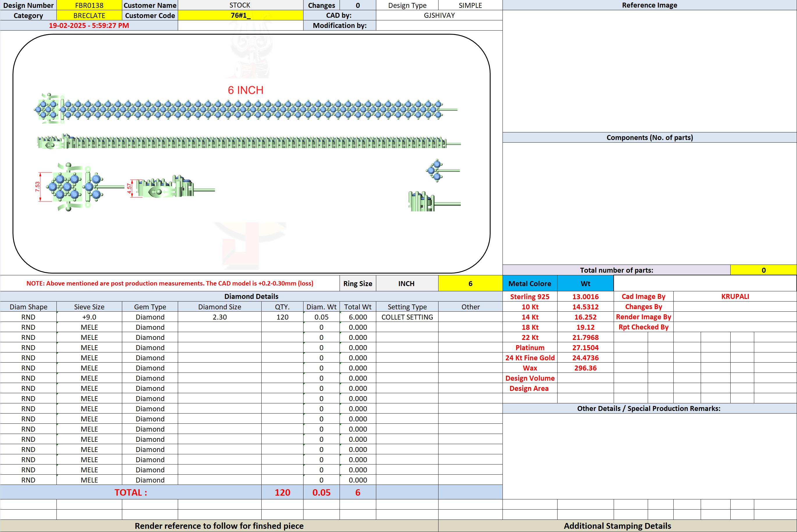Viewport: 797px width, 532px height.
Task: Click the Design Volume label
Action: coord(530,378)
